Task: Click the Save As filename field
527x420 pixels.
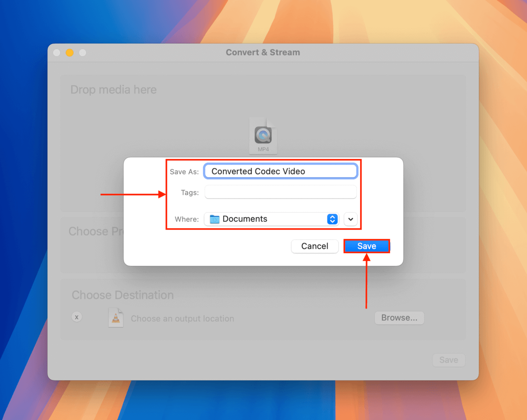Action: 281,171
